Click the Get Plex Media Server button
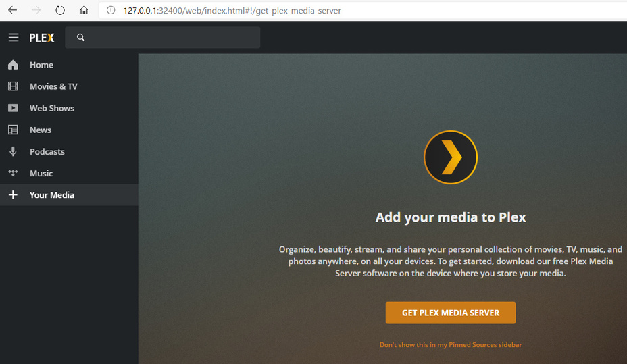Viewport: 627px width, 364px height. pos(451,313)
